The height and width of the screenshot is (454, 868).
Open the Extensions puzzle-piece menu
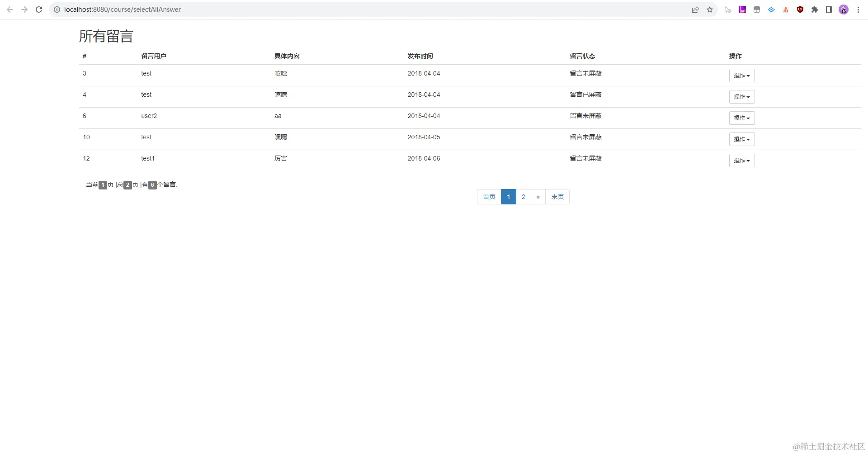815,9
